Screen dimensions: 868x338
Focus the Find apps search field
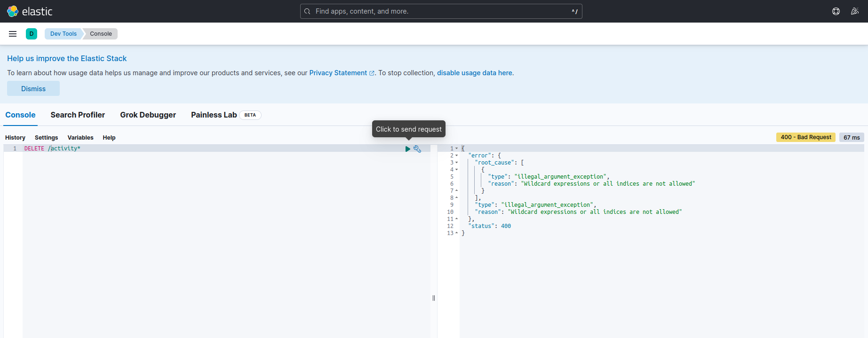coord(441,11)
